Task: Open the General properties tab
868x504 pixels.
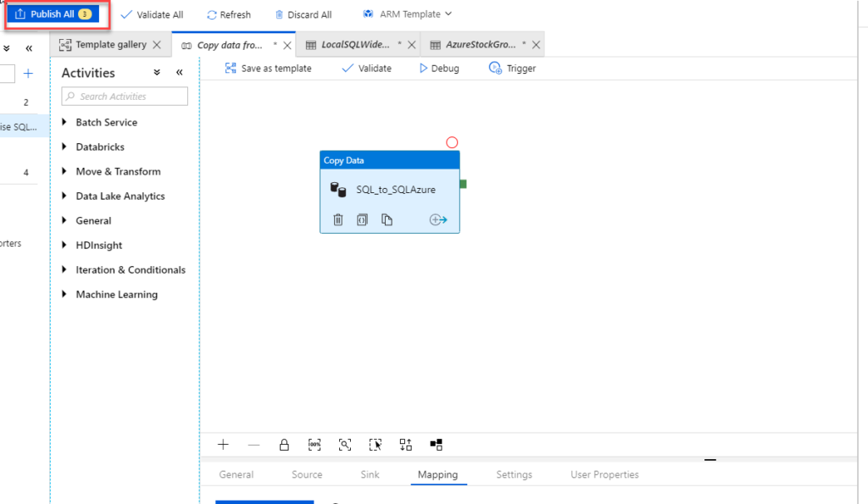Action: point(236,474)
